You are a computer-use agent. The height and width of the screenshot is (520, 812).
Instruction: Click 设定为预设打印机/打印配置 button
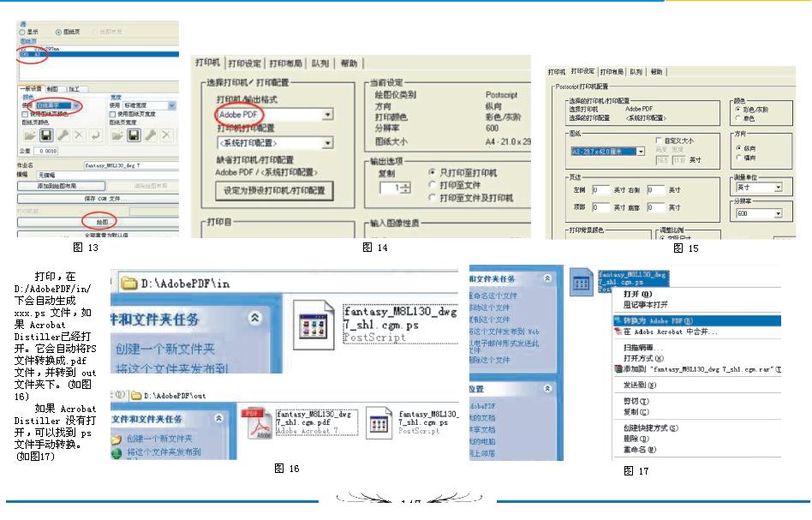click(274, 190)
